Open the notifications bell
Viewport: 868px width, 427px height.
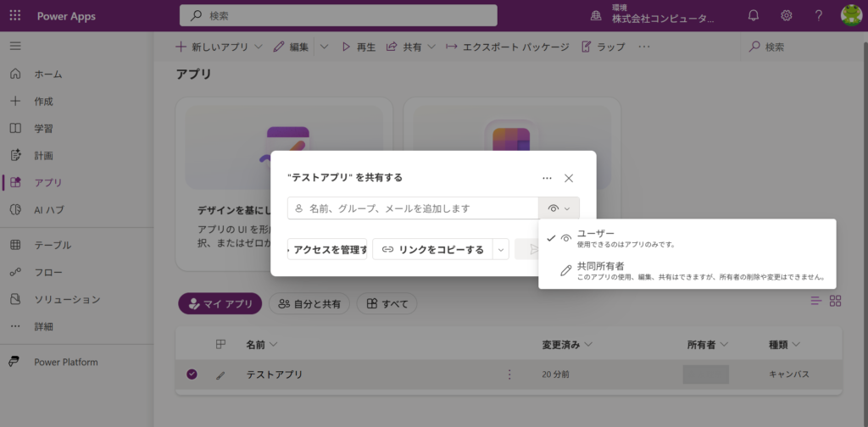(x=754, y=16)
